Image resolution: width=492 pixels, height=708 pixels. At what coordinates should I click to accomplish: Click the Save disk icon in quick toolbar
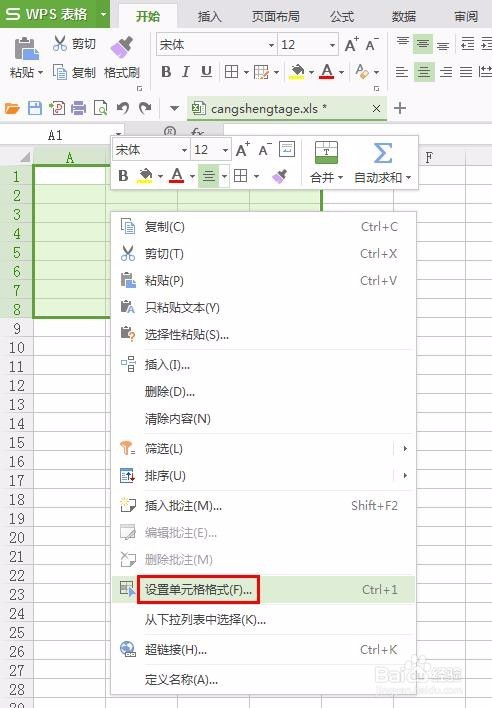click(35, 108)
